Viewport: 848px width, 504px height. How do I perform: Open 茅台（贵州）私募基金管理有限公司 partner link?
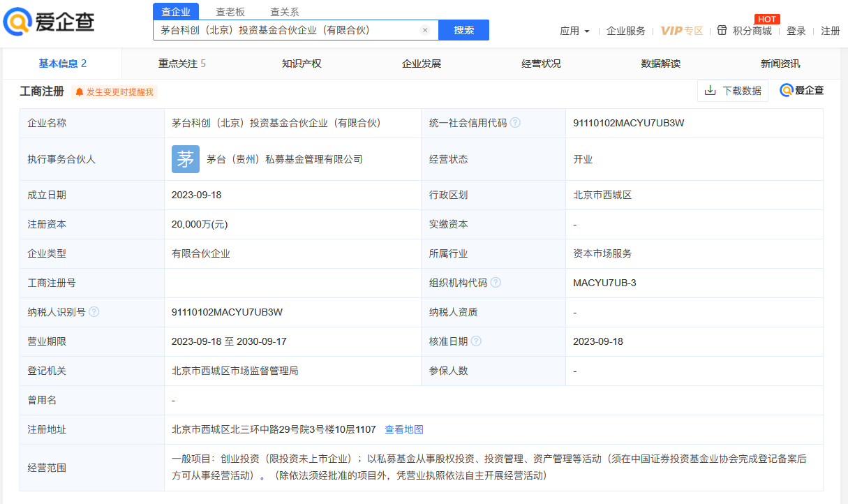[x=285, y=159]
